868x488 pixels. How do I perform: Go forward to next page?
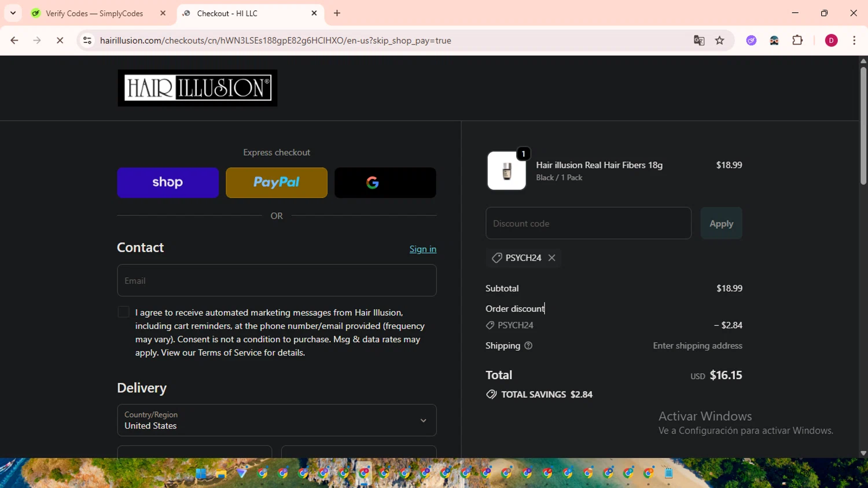(x=37, y=41)
